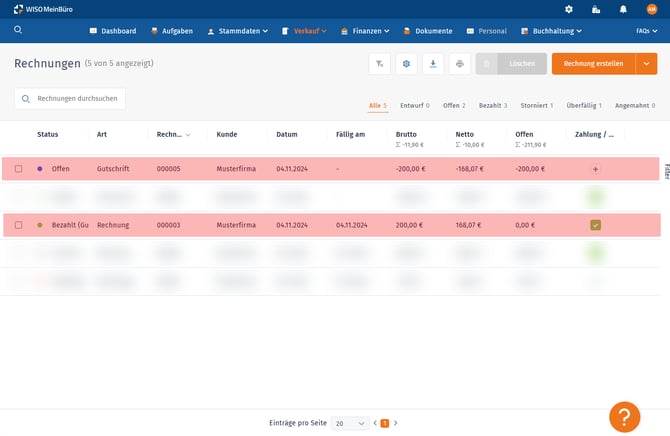Viewport: 670px width, 436px height.
Task: Click the print icon button
Action: (x=460, y=64)
